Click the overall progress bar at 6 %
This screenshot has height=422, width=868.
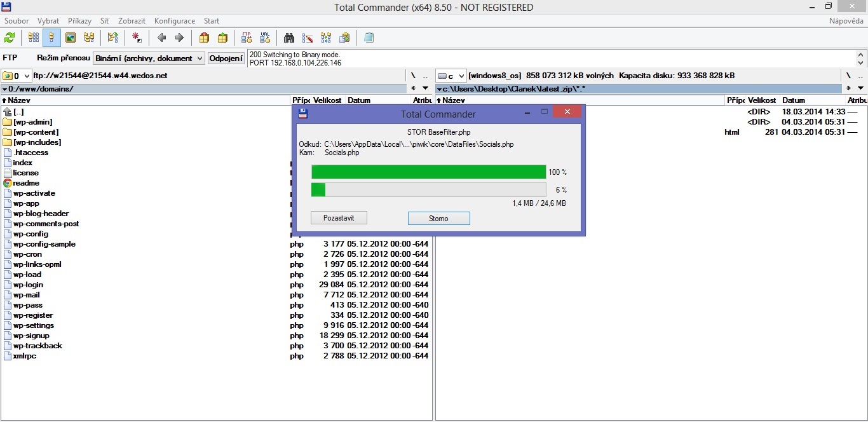point(429,189)
